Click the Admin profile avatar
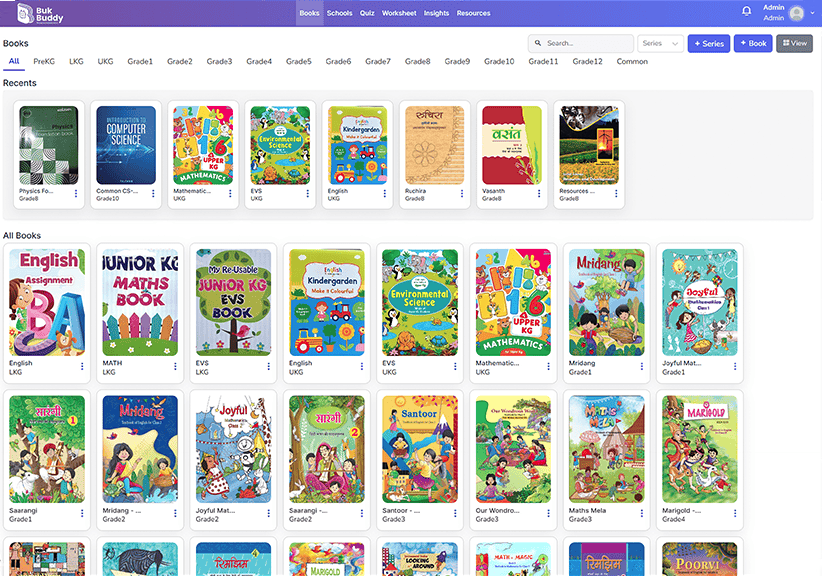Image resolution: width=822 pixels, height=576 pixels. point(796,13)
